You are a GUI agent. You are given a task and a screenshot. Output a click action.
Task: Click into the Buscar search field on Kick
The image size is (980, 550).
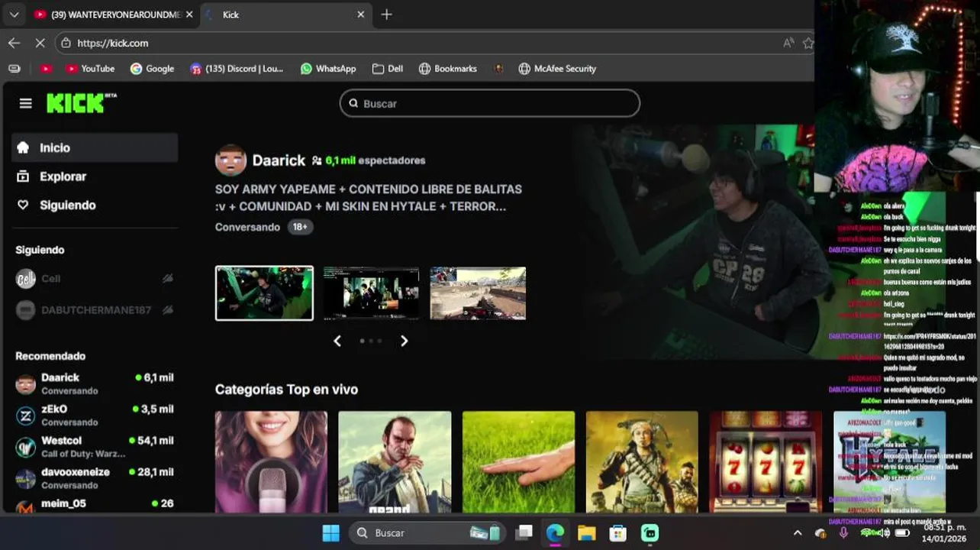[490, 103]
